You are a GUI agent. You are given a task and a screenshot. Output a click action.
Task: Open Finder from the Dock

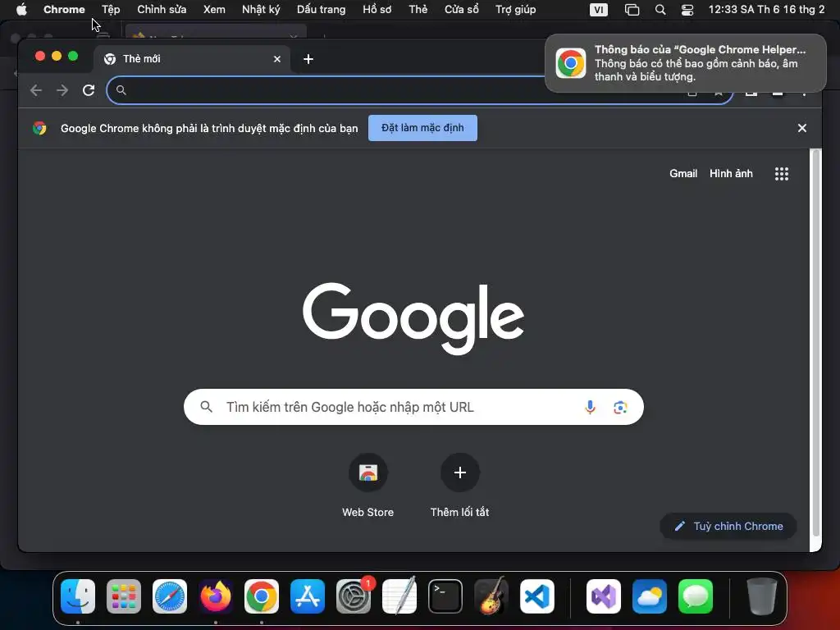pyautogui.click(x=78, y=596)
